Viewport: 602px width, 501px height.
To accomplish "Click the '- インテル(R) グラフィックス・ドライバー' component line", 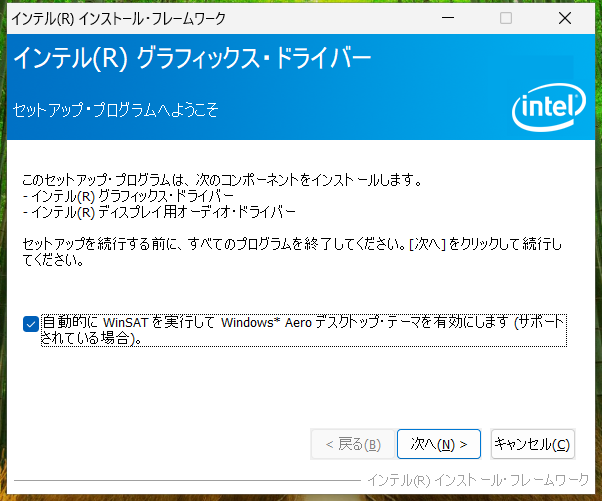I will pos(128,196).
